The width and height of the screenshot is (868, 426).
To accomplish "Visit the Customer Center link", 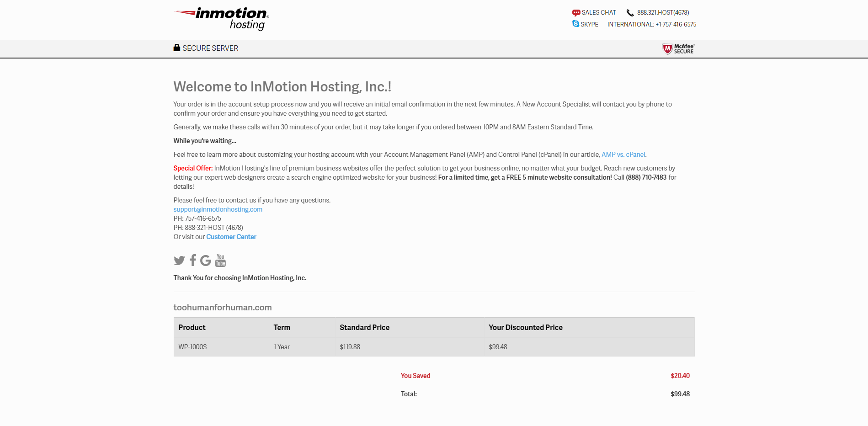I will point(231,237).
